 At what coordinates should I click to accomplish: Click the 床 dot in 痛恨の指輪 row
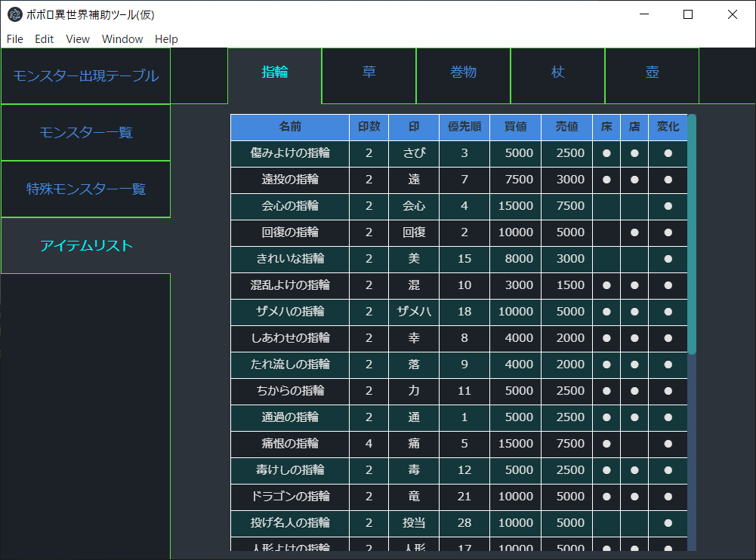pos(606,444)
